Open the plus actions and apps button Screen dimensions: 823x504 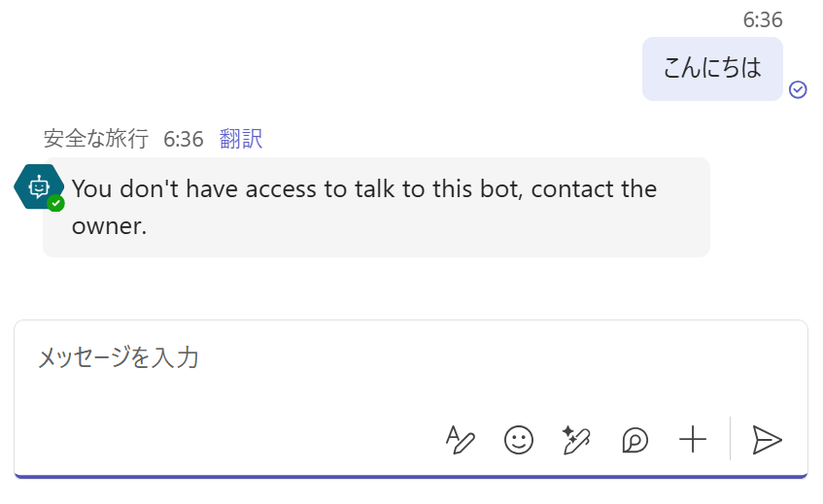click(693, 440)
